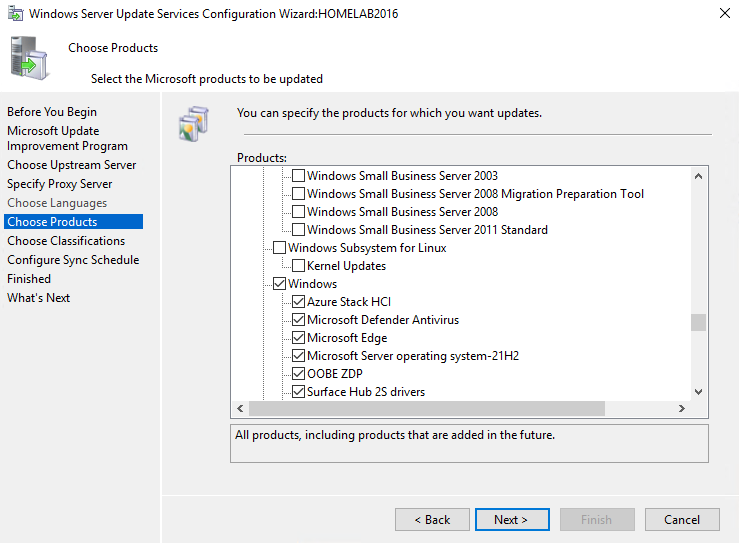The height and width of the screenshot is (543, 739).
Task: Uncheck Microsoft Server operating system-21H2
Action: [x=298, y=355]
